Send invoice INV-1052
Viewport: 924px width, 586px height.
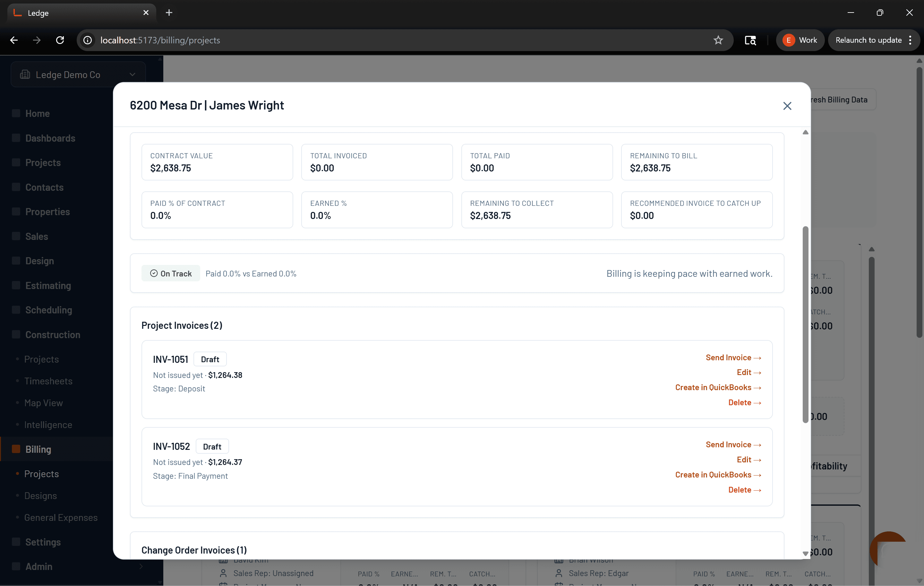coord(733,444)
